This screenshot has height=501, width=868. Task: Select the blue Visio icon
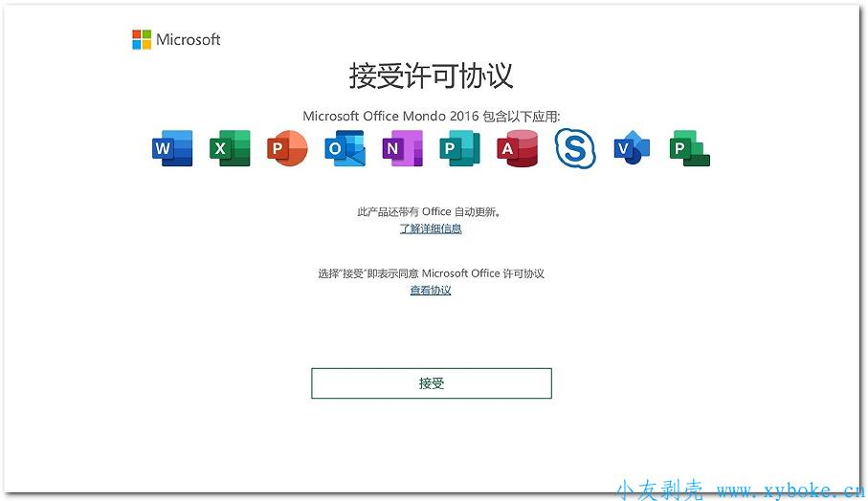click(632, 149)
